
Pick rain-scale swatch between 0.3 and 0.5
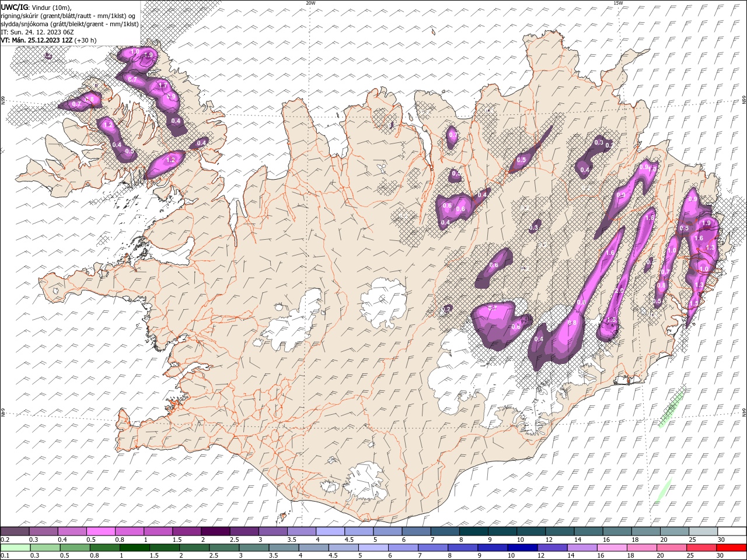pos(45,548)
